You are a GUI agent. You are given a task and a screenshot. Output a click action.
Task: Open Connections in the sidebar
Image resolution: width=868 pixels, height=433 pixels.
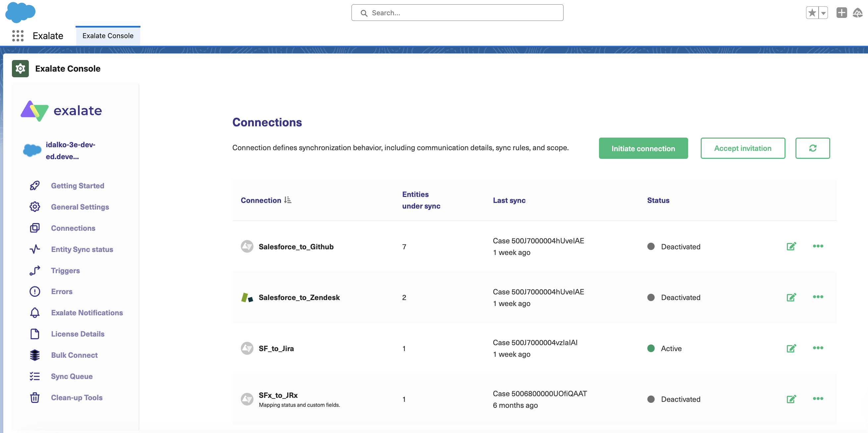[73, 228]
